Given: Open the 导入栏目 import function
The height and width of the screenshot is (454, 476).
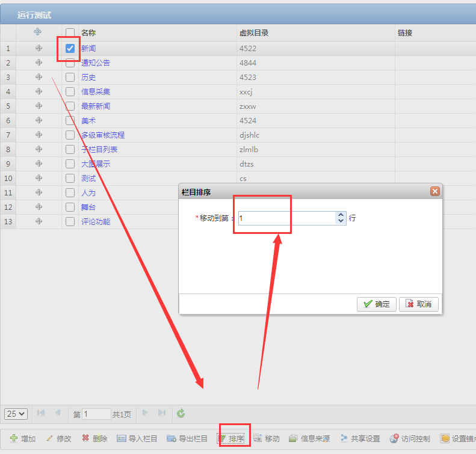Looking at the screenshot, I should click(x=137, y=439).
